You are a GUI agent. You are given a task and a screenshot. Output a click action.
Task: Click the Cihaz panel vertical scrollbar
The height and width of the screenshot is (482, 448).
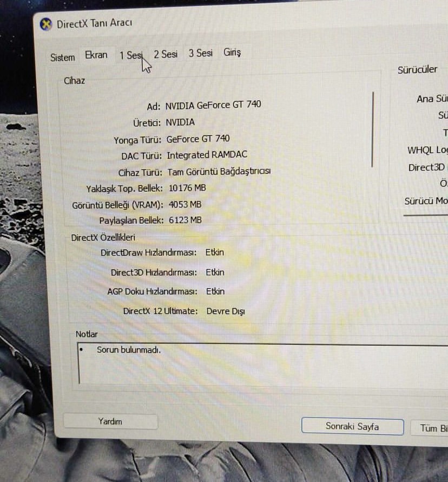coord(372,129)
